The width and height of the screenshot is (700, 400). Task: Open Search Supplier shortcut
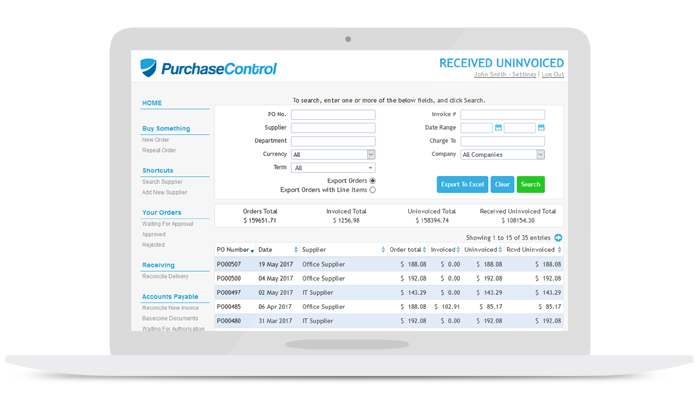[x=162, y=182]
